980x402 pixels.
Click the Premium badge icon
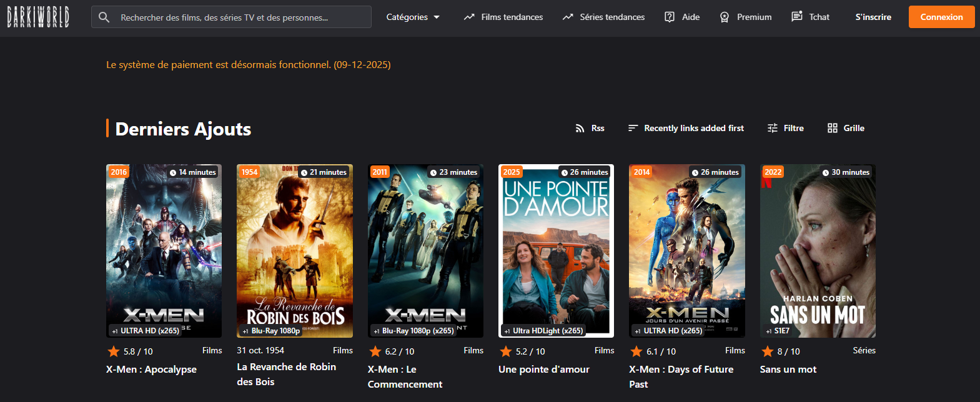pos(725,17)
